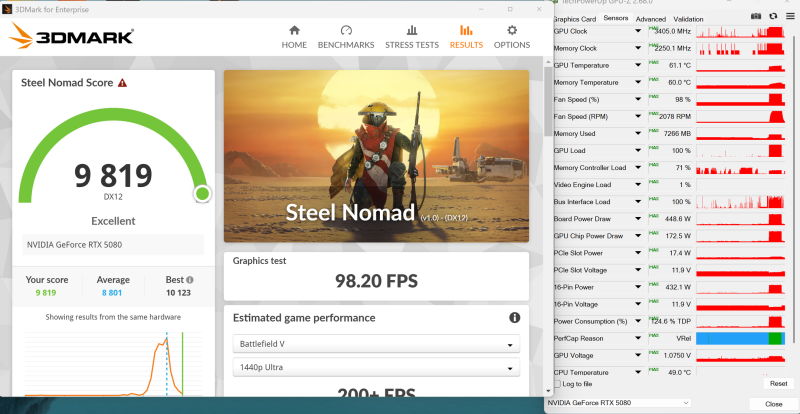Open the OPTIONS gear section
The height and width of the screenshot is (414, 800).
(x=512, y=37)
